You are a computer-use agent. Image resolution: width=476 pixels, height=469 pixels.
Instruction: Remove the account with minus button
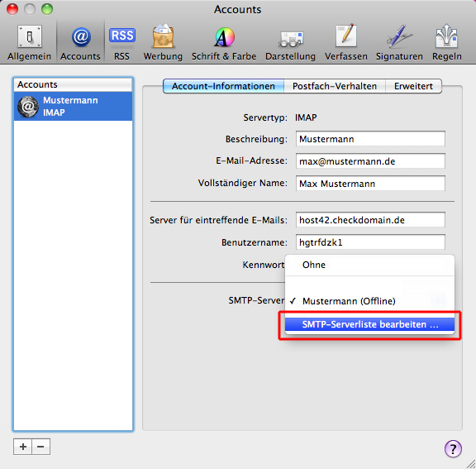(x=41, y=447)
